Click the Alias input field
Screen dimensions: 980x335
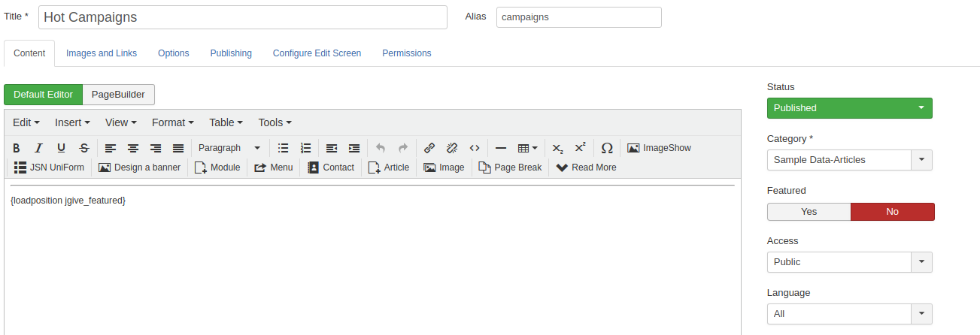coord(578,17)
